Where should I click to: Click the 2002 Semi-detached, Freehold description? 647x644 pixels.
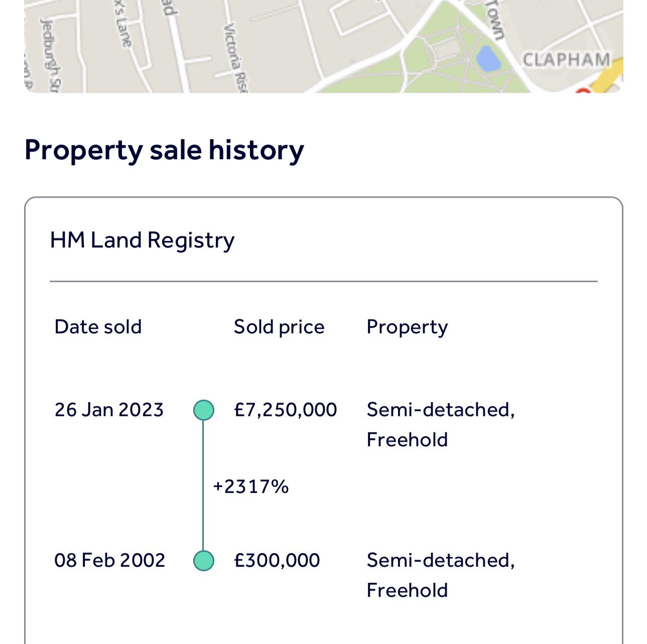coord(441,575)
